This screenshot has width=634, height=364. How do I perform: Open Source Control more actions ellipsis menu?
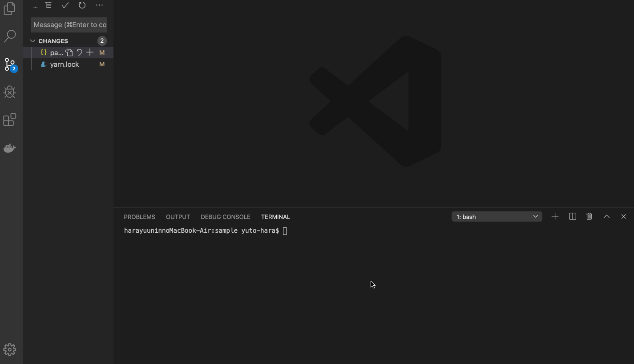99,5
